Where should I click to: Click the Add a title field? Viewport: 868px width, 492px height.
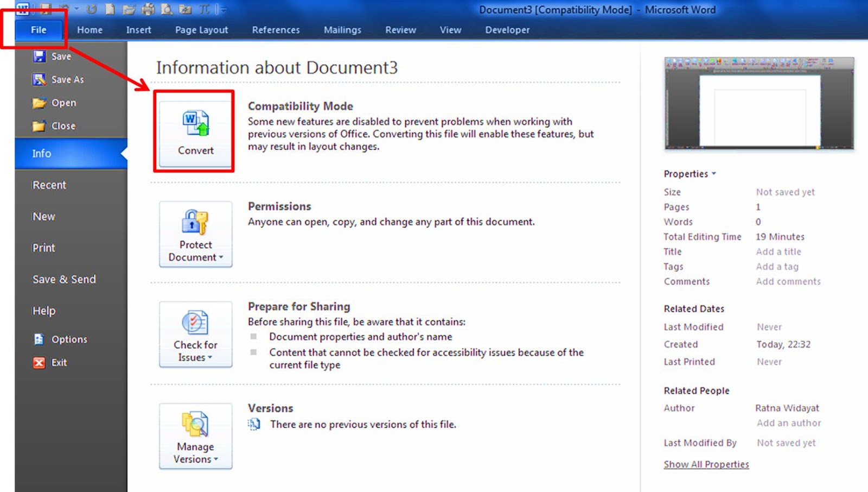[x=778, y=251]
